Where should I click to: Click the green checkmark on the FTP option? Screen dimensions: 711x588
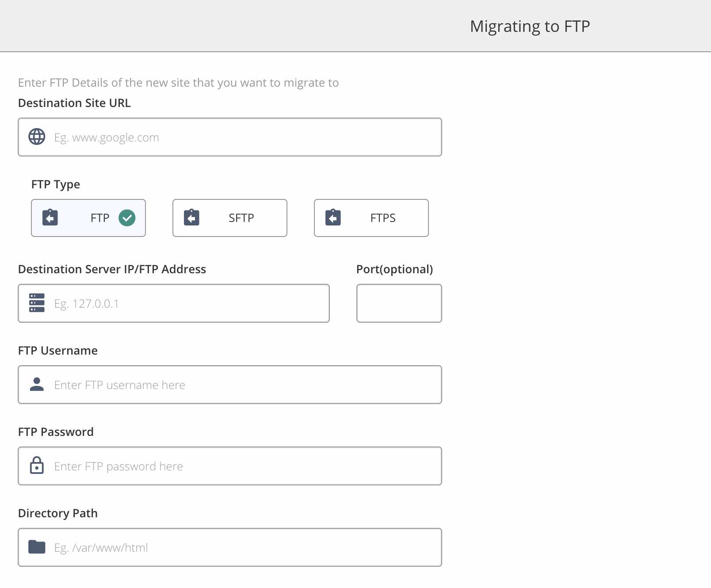127,218
